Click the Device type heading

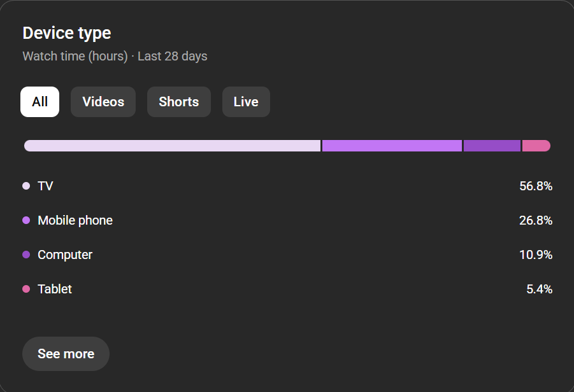[66, 32]
